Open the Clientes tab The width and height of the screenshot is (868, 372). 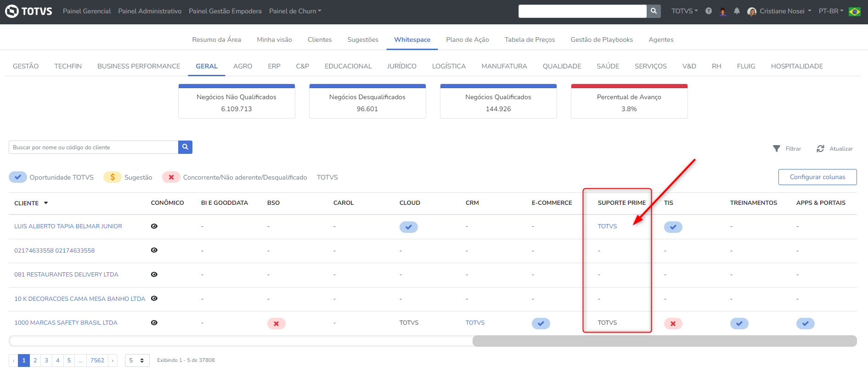[x=320, y=39]
